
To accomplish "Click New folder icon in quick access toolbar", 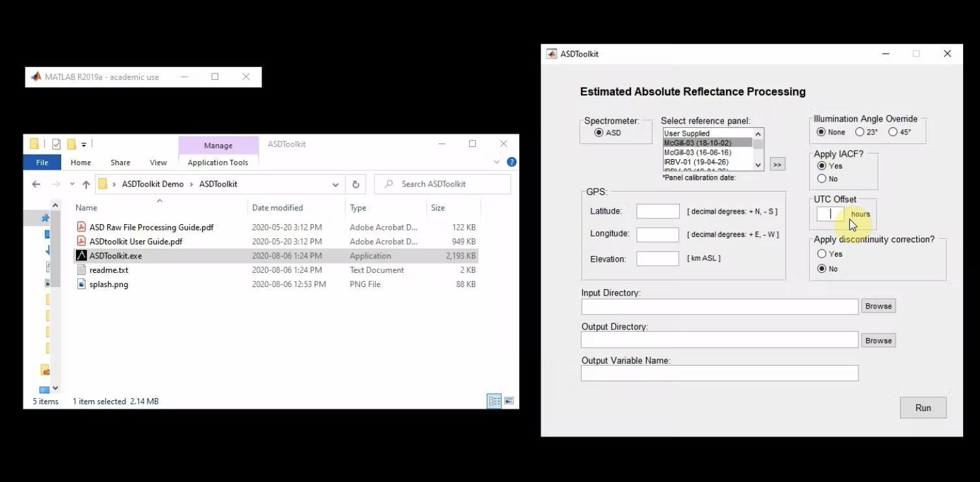I will [x=71, y=144].
